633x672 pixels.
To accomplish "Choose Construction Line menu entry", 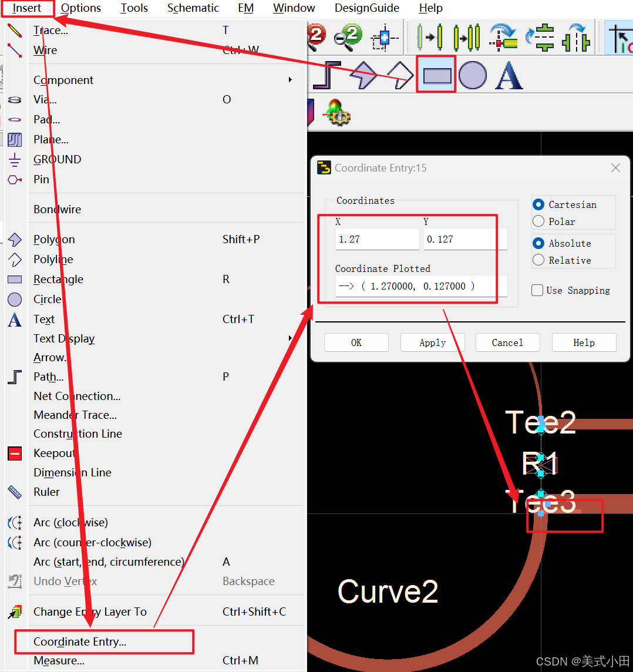I will [x=78, y=434].
